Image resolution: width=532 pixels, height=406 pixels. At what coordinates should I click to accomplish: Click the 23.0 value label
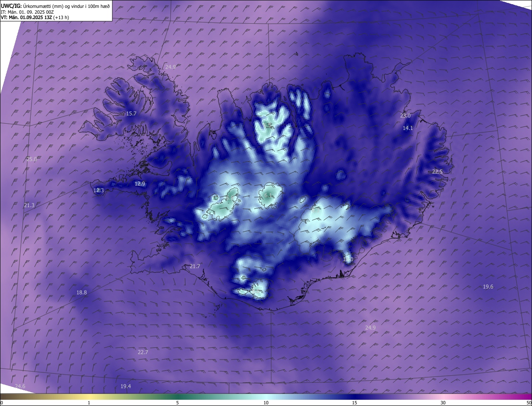pyautogui.click(x=405, y=116)
